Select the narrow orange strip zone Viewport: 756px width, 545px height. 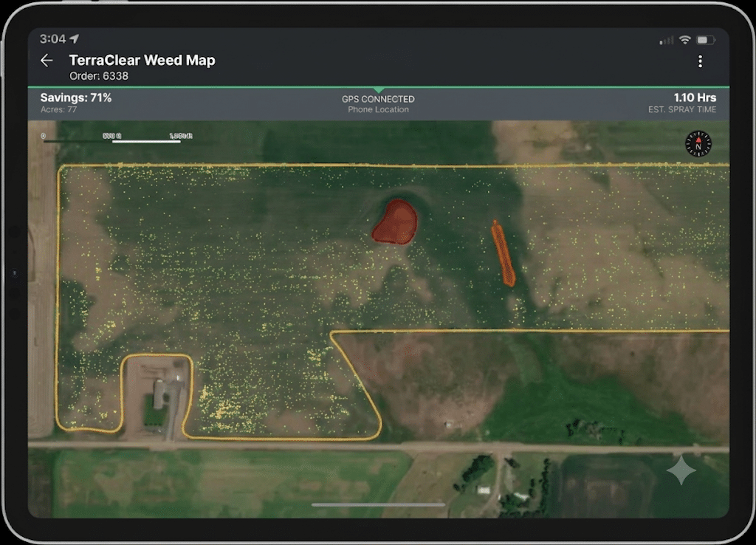click(x=503, y=254)
